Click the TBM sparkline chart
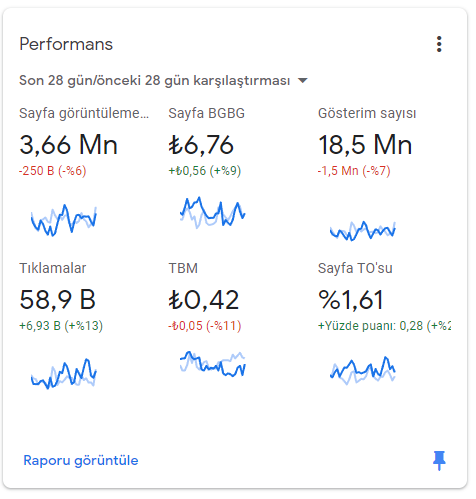 tap(213, 363)
